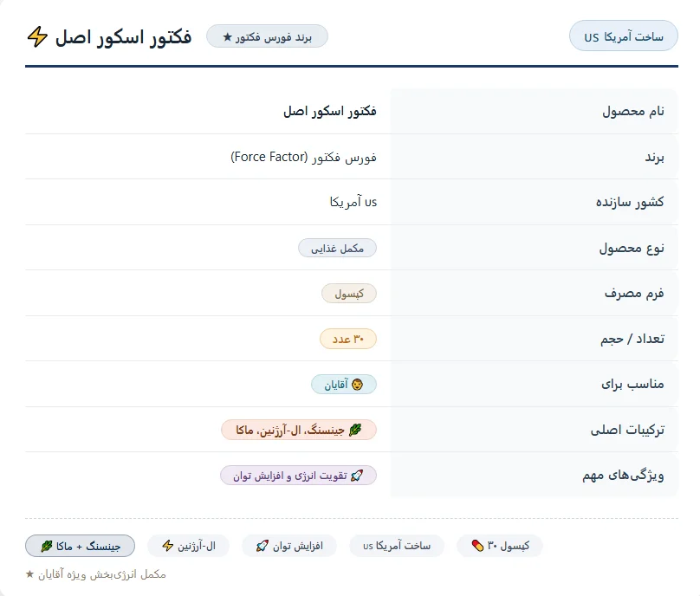Click the آمریکا US country value

pyautogui.click(x=353, y=202)
